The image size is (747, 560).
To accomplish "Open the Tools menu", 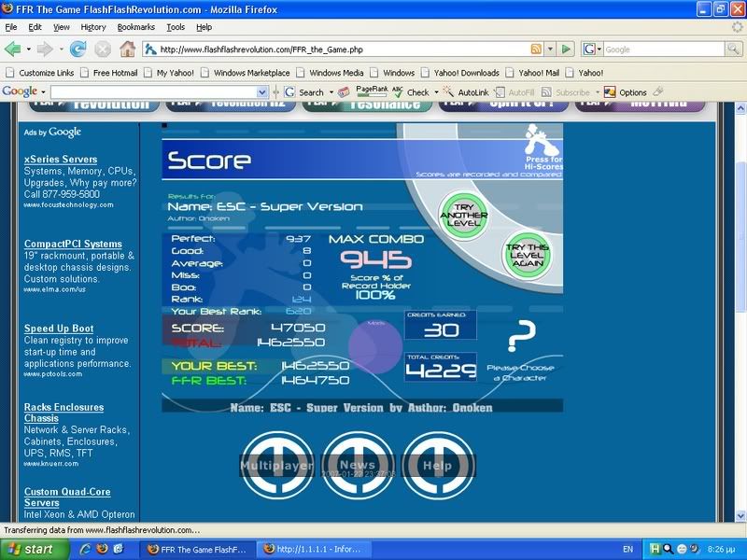I will click(176, 27).
